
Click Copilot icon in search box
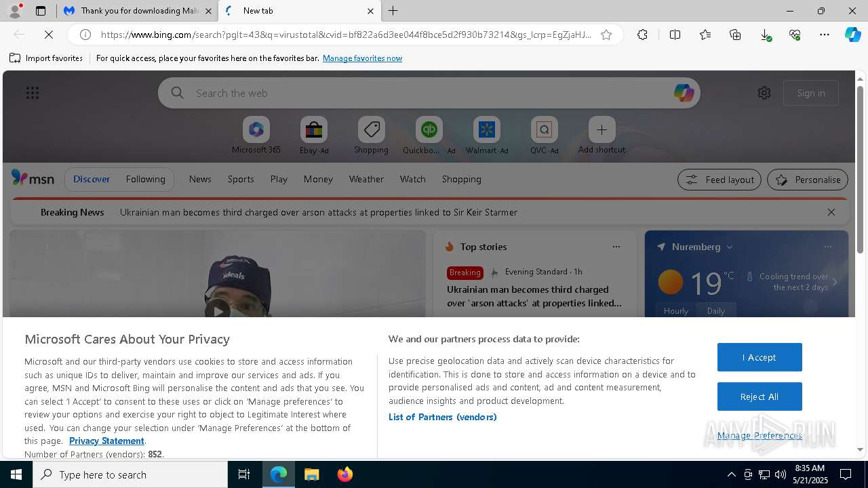point(684,93)
